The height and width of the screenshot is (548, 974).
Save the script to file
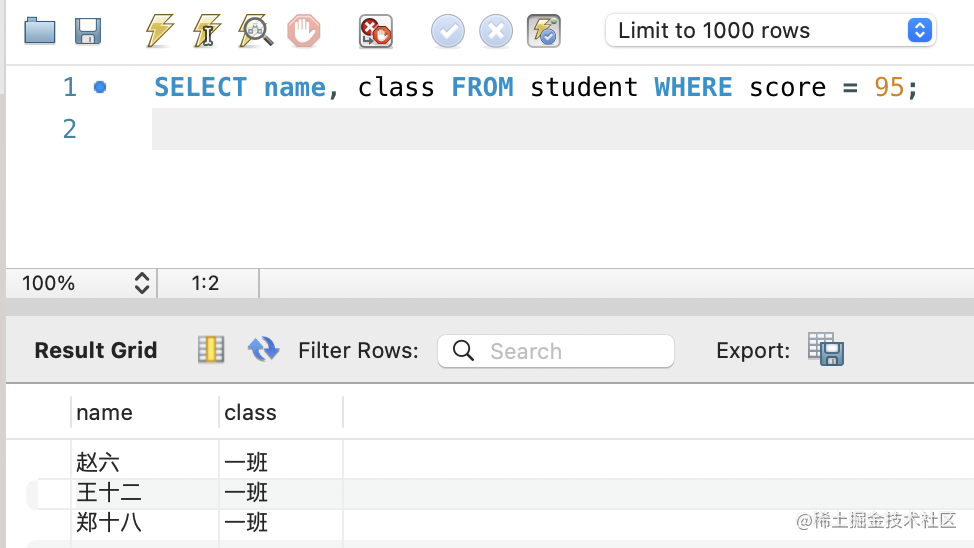point(88,31)
